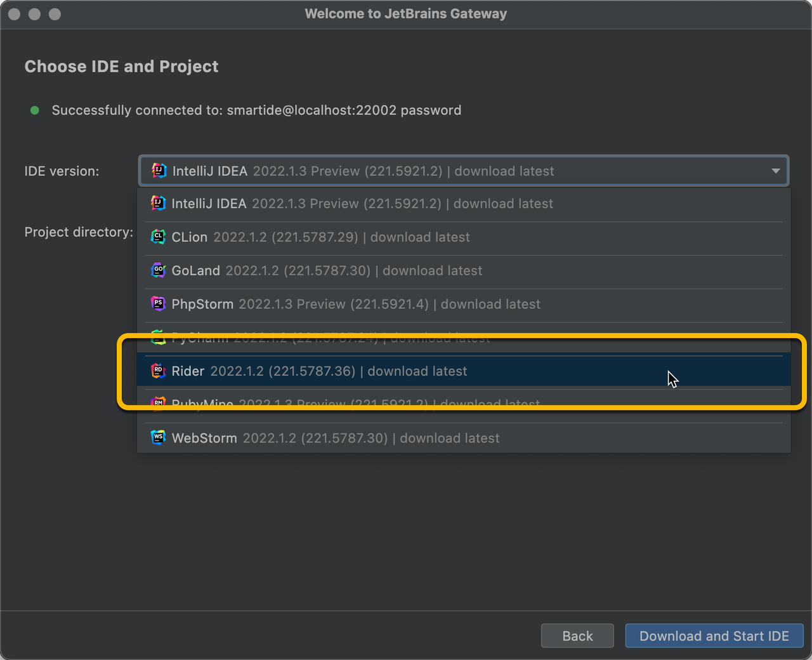The image size is (812, 660).
Task: Select IntelliJ IDEA 2022.1.3 Preview from list
Action: coord(464,204)
